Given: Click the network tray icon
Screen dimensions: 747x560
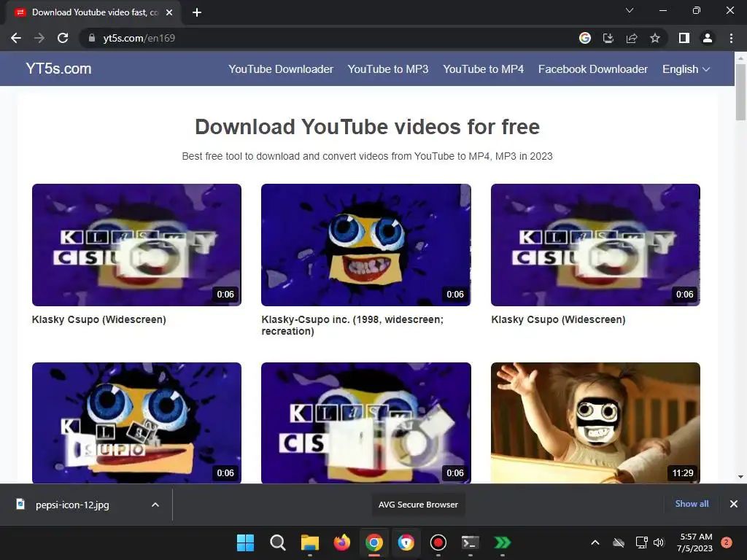Looking at the screenshot, I should [641, 542].
